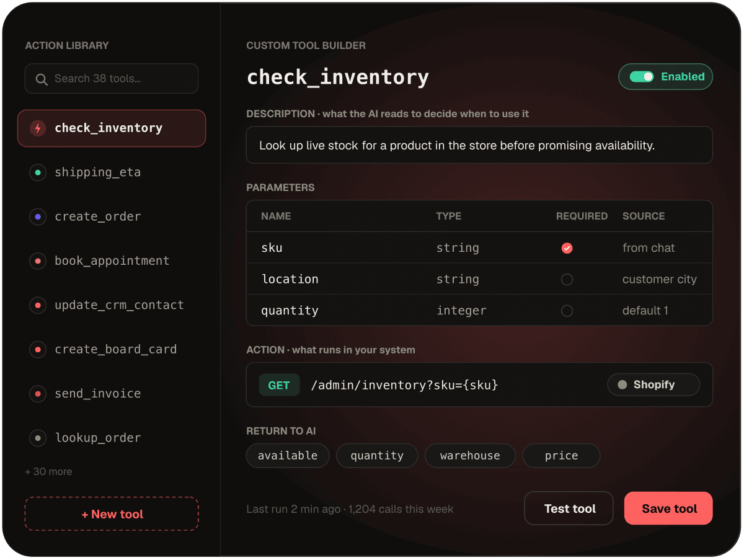Click the check_inventory tool title heading
This screenshot has height=560, width=744.
(338, 78)
